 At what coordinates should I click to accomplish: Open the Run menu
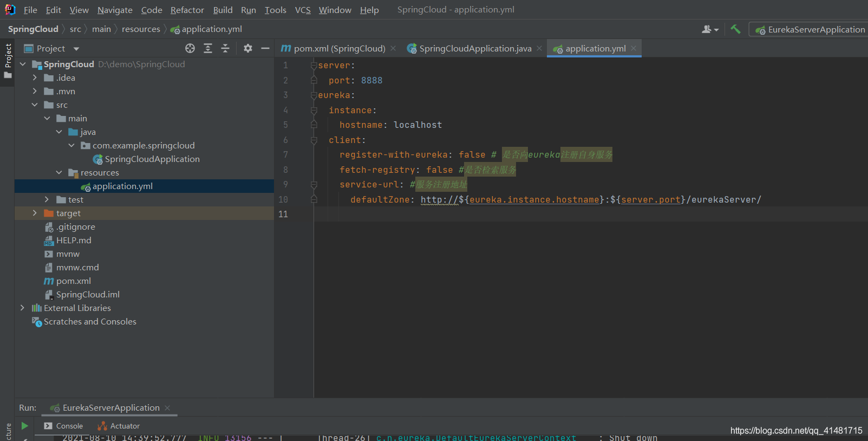[x=249, y=10]
